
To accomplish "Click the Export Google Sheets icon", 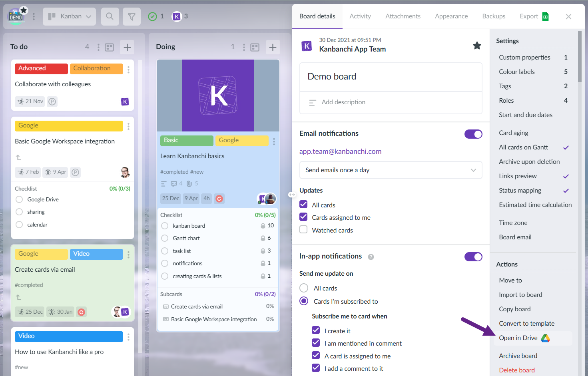I will click(545, 16).
